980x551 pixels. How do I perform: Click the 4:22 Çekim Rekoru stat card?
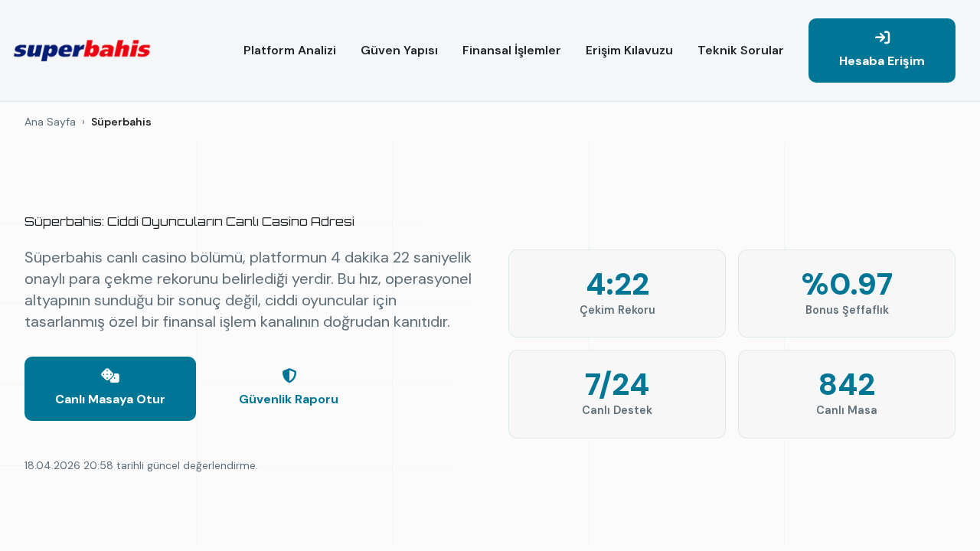click(617, 293)
